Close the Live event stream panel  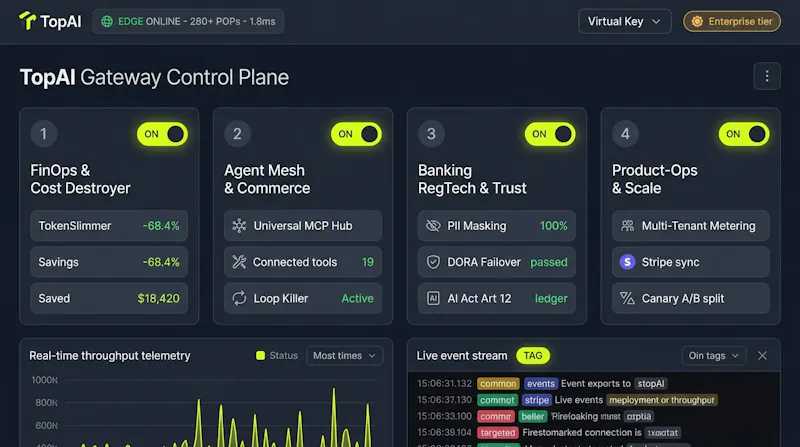pos(762,356)
